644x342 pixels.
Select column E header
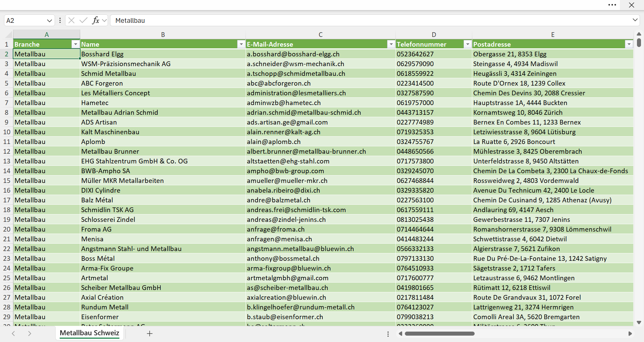(x=553, y=35)
